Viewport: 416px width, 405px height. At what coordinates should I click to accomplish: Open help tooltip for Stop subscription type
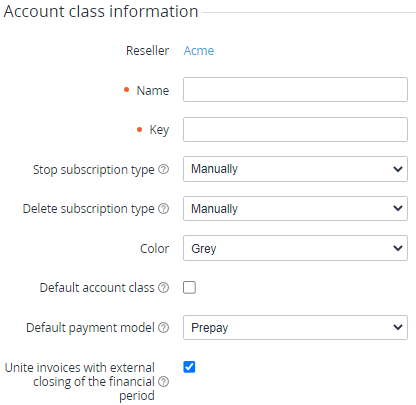[x=163, y=169]
